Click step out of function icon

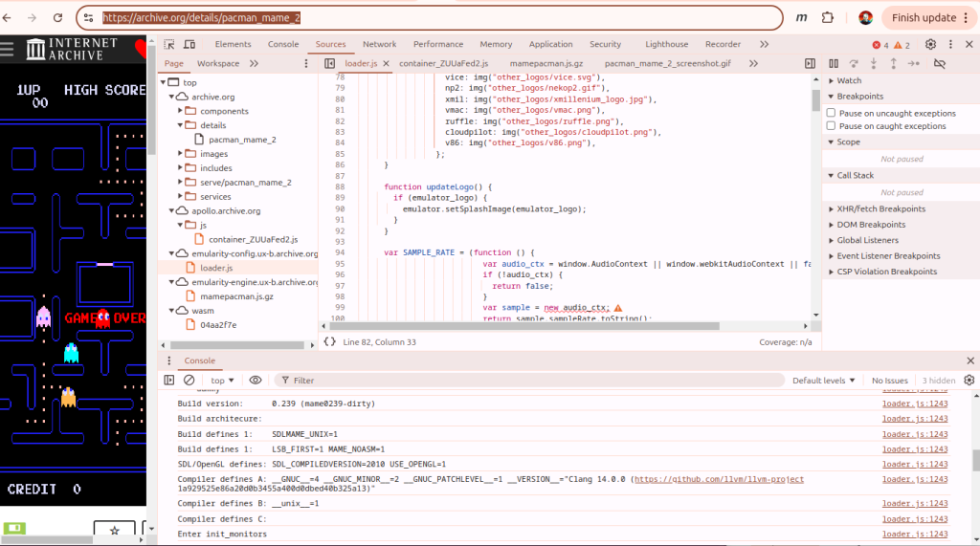(x=894, y=63)
